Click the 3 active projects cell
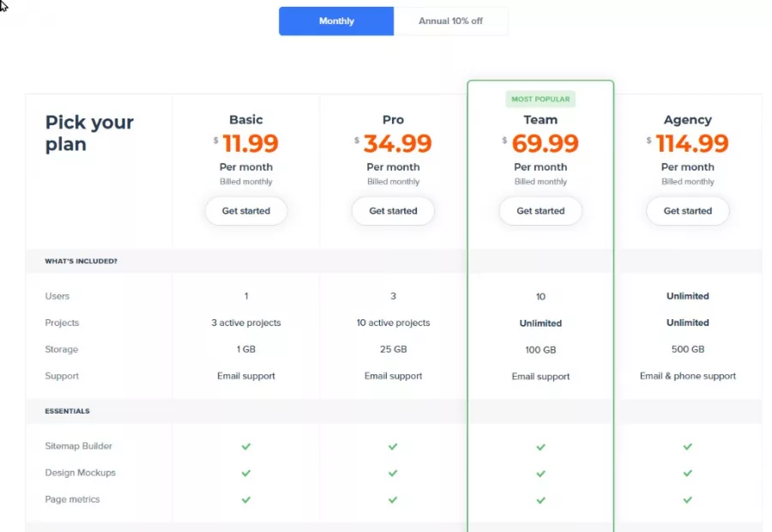 click(246, 323)
